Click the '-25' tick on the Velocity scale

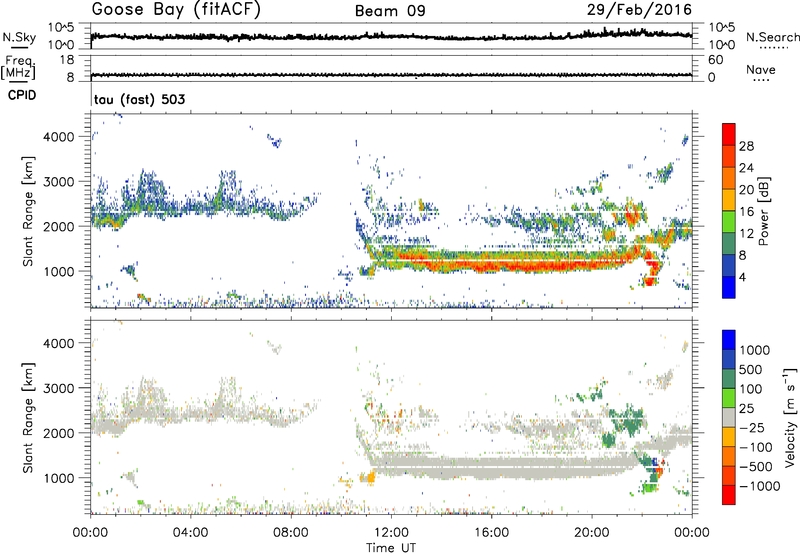point(752,427)
